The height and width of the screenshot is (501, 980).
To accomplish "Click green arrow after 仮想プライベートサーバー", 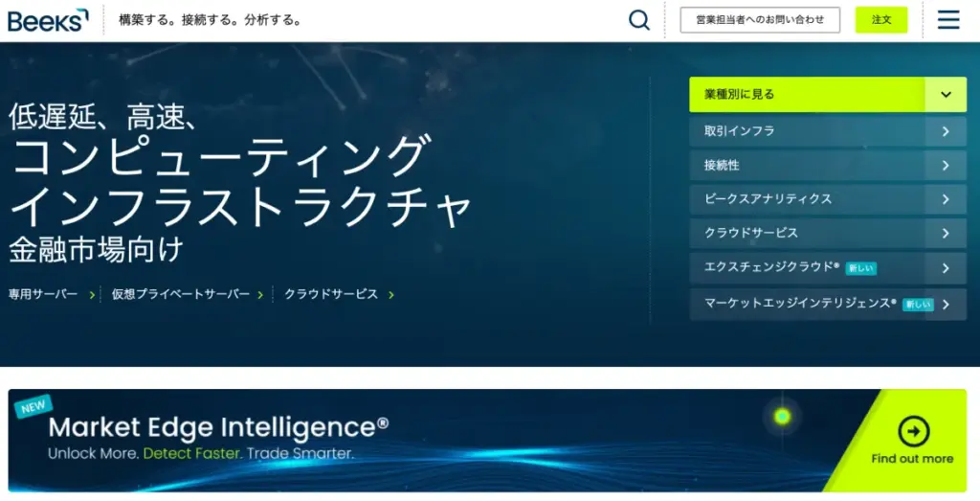I will [x=260, y=295].
